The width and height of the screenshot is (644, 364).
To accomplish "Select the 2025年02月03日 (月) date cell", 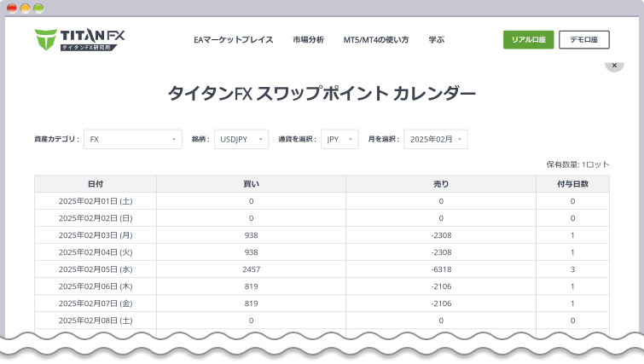I will (x=96, y=235).
